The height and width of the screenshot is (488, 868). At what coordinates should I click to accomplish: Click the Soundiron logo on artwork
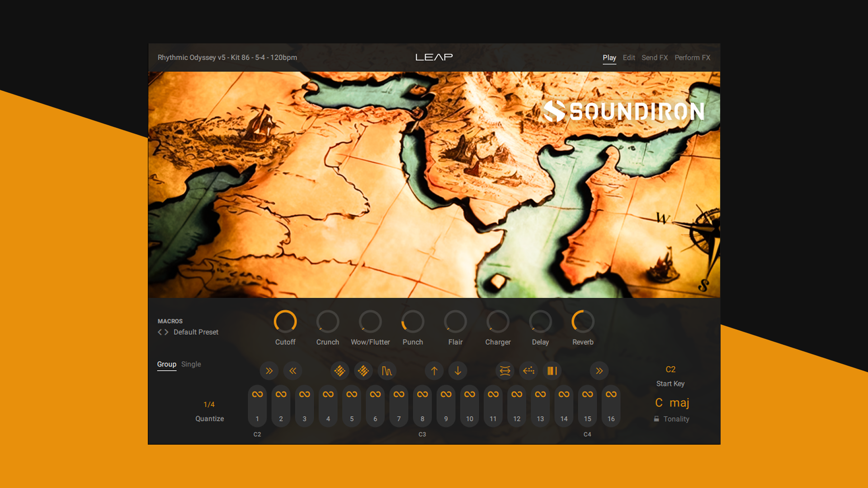623,111
